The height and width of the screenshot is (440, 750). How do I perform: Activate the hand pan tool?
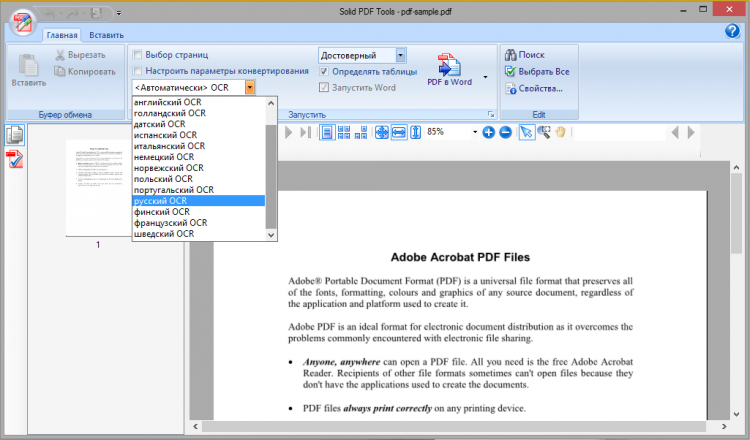click(561, 132)
